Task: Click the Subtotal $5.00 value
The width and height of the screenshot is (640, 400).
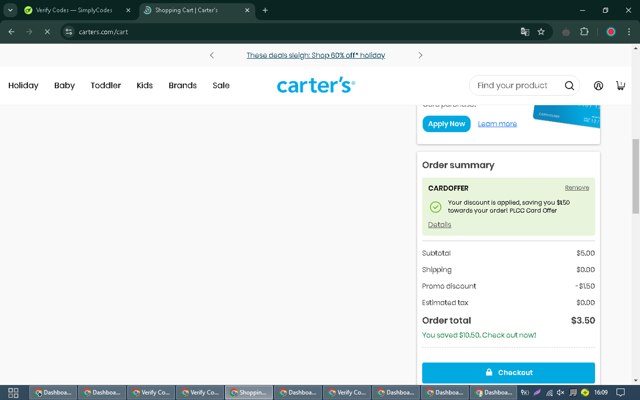Action: point(586,253)
